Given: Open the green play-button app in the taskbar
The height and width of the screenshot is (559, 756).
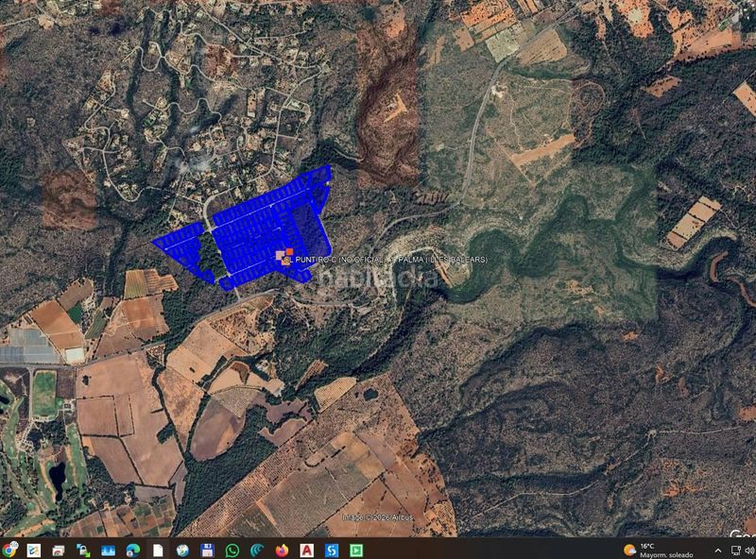Looking at the screenshot, I should pos(356,550).
